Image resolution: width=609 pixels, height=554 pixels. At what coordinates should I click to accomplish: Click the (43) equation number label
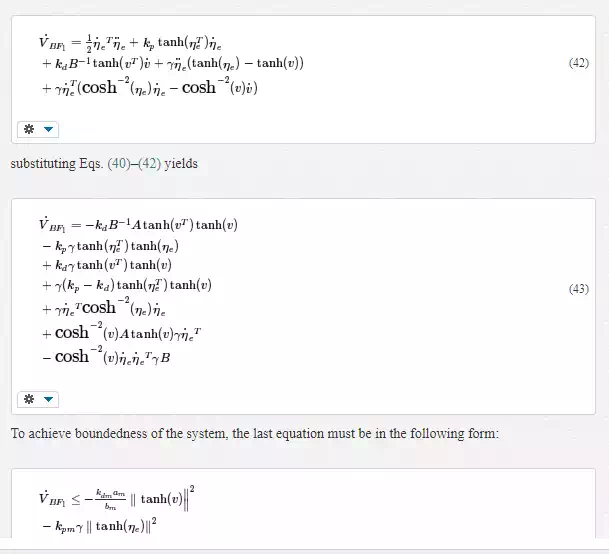pyautogui.click(x=579, y=289)
